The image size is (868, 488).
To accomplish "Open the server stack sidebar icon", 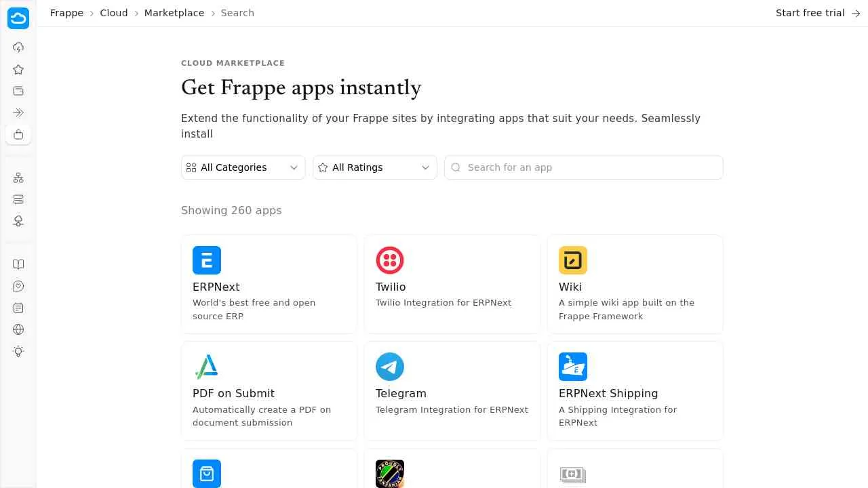I will point(18,199).
